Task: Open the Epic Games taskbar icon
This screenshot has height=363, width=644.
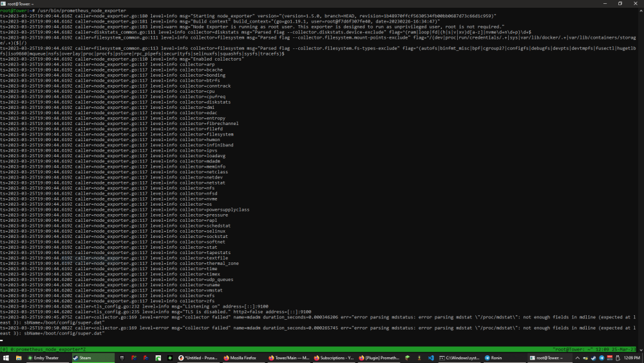Action: (x=122, y=358)
